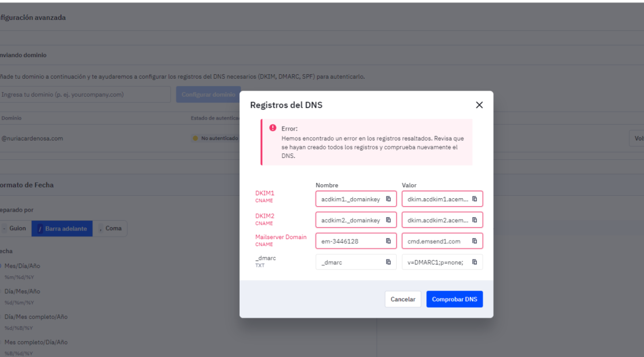Viewport: 644px width, 357px height.
Task: Click the Dominio column header in background
Action: 11,118
